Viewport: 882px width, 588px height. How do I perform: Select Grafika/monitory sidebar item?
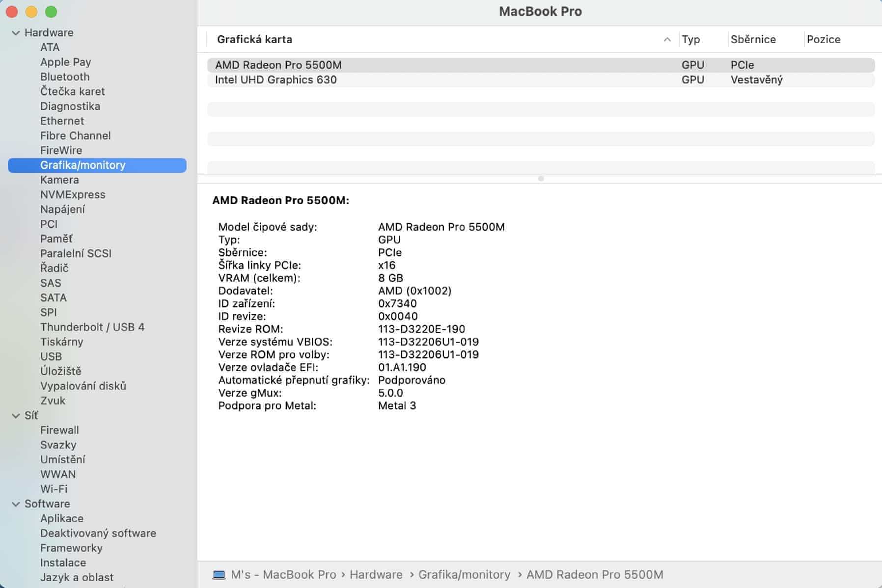[x=97, y=165]
